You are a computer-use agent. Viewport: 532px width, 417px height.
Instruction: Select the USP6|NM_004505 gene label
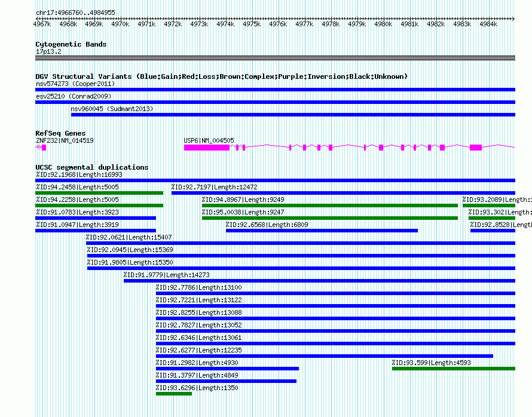point(209,140)
